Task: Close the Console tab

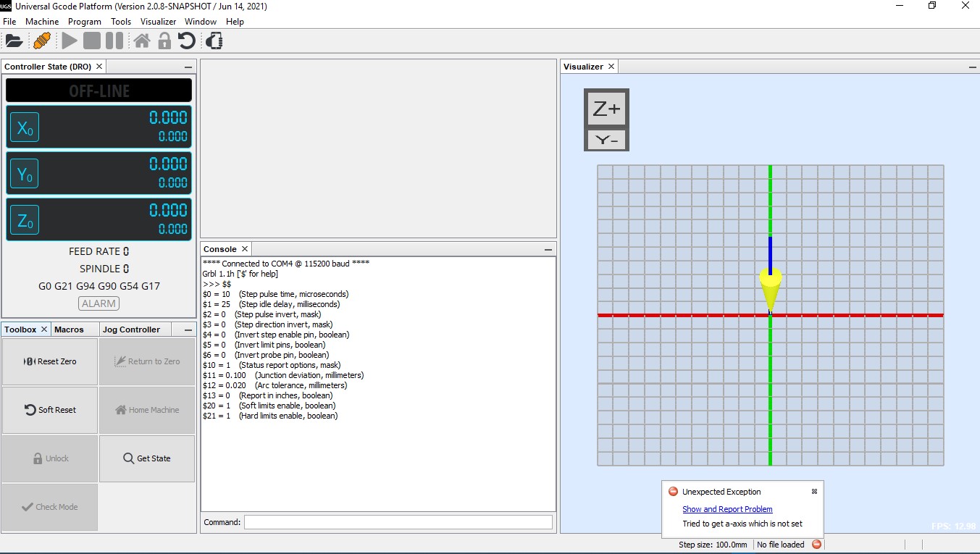Action: pos(245,249)
